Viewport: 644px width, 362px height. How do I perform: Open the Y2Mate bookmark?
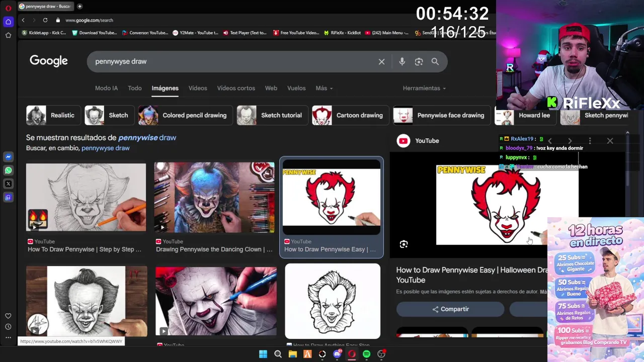pos(195,33)
